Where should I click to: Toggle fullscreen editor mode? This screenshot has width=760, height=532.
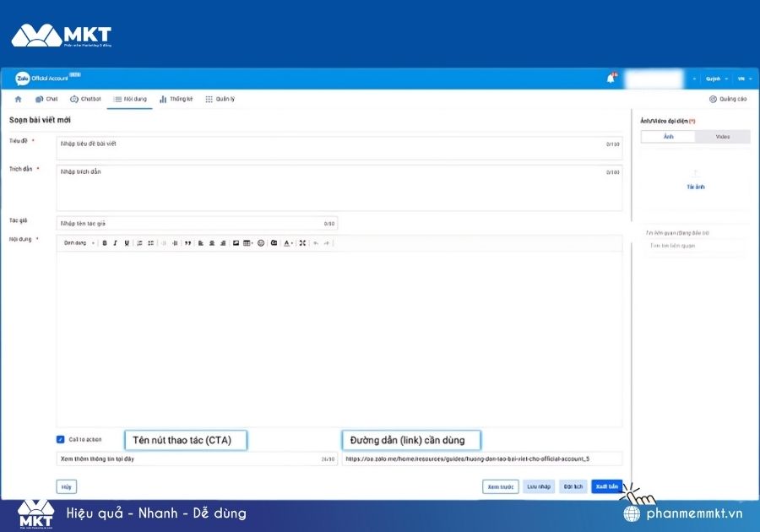302,243
